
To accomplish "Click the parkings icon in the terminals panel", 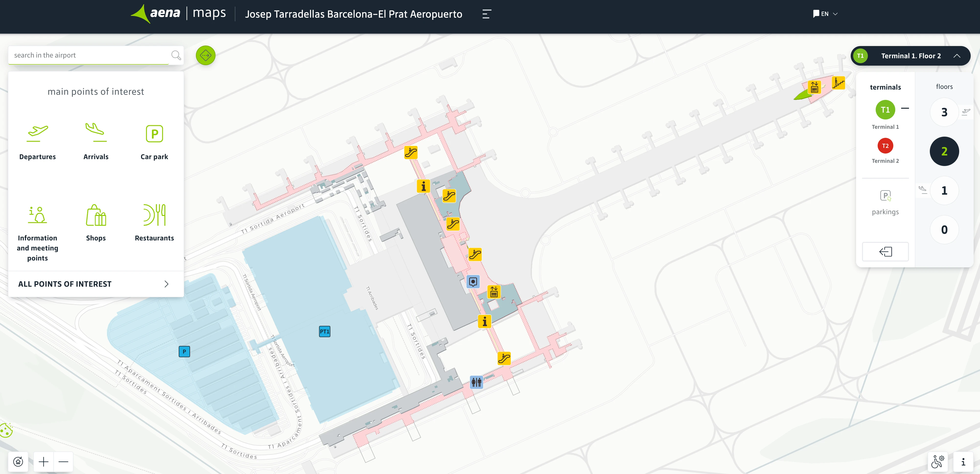I will 885,196.
